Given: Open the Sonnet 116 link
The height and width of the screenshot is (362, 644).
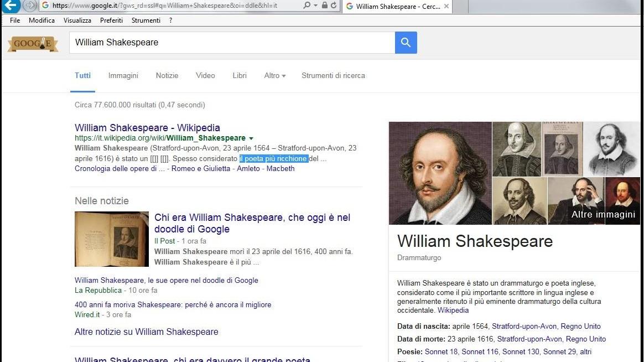Looking at the screenshot, I should tap(479, 351).
